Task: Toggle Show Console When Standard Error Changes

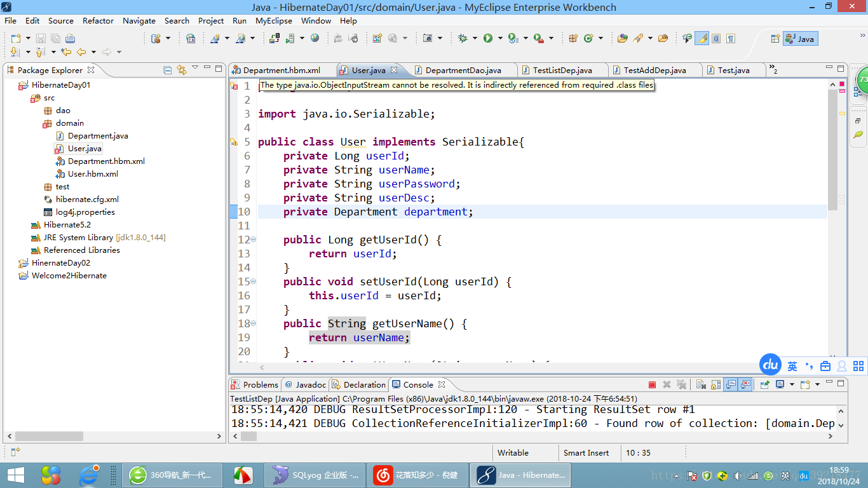Action: tap(745, 384)
